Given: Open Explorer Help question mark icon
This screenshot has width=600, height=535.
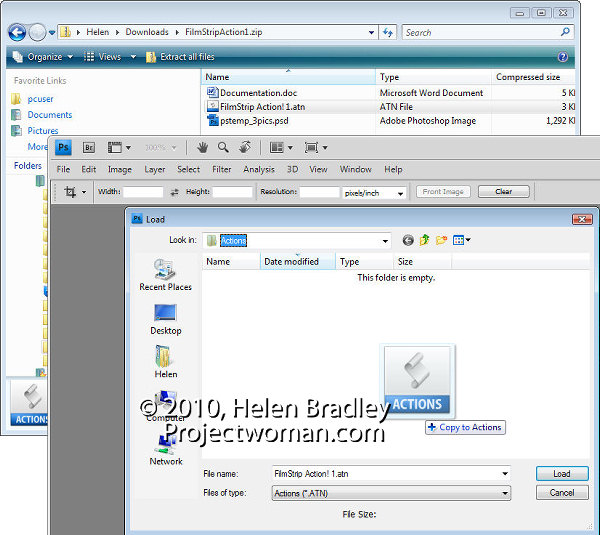Looking at the screenshot, I should pyautogui.click(x=562, y=57).
